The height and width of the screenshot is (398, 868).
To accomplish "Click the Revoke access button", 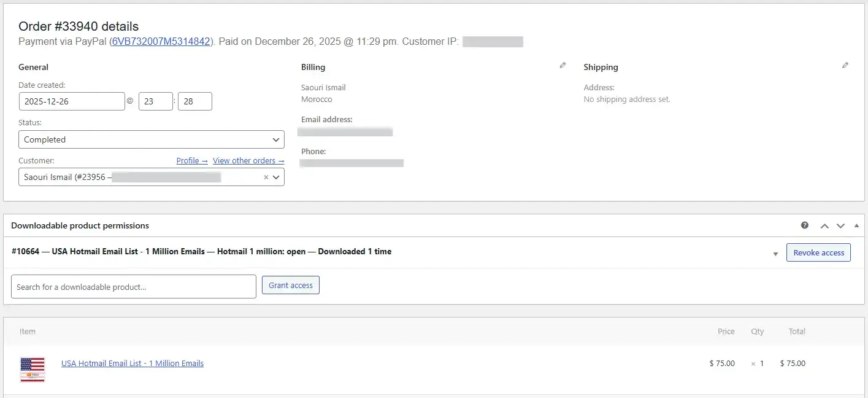I will 818,252.
